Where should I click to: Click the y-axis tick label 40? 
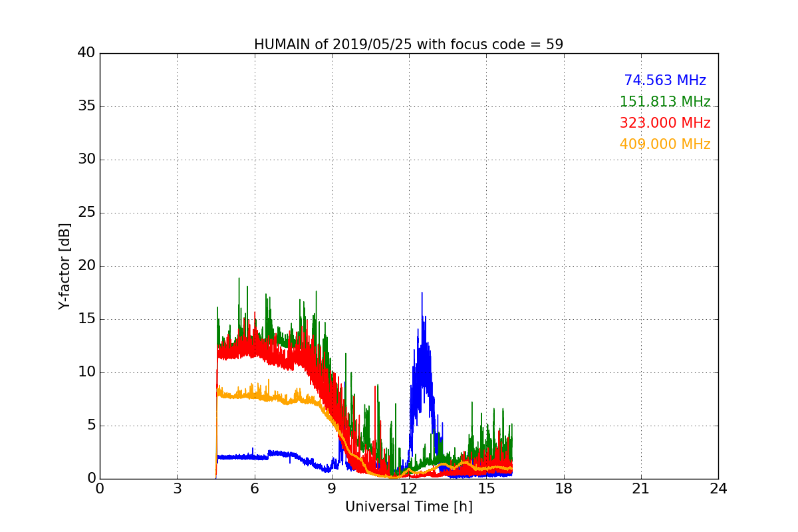pos(86,53)
